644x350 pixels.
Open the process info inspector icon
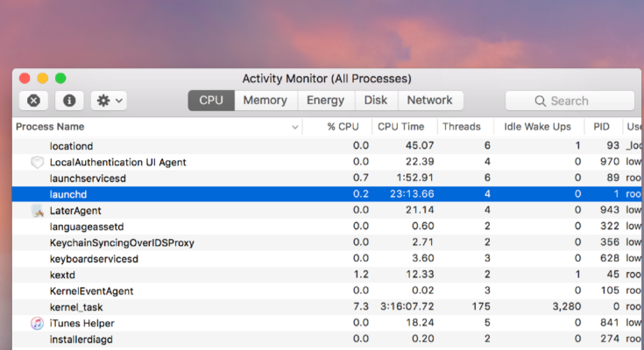(69, 101)
